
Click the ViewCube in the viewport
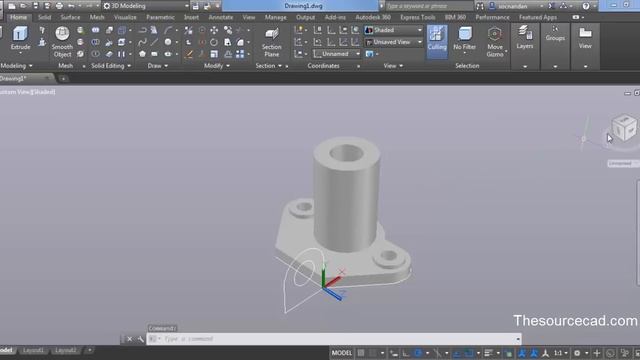pos(624,128)
